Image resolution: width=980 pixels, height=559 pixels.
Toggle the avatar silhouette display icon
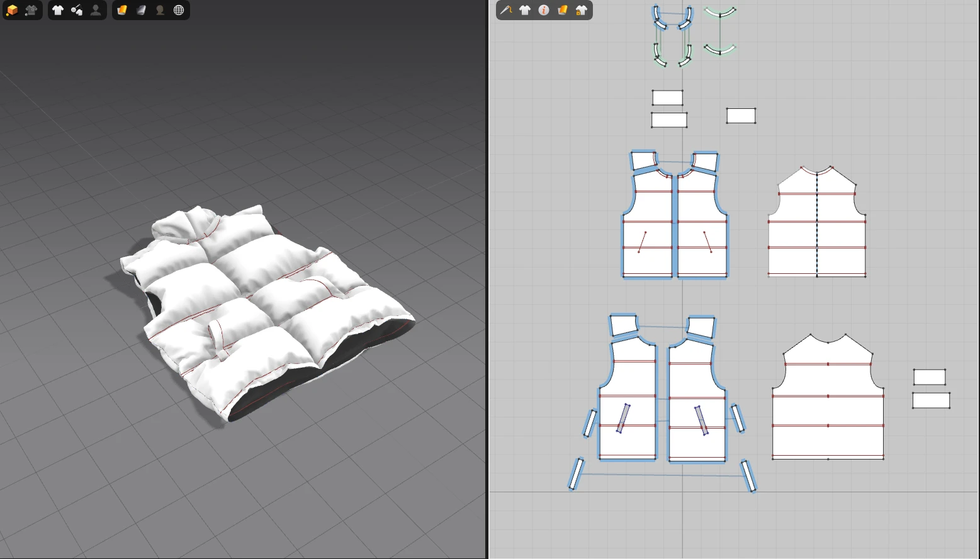pos(96,10)
